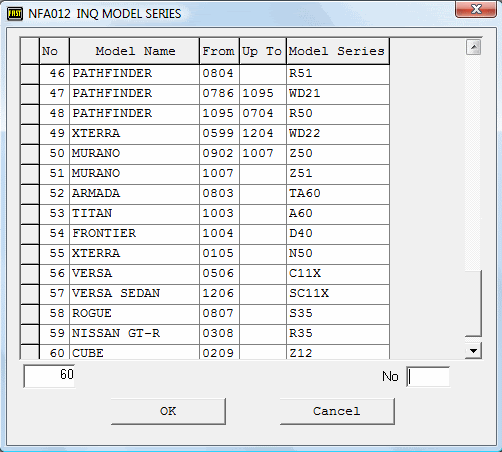Click From value 0803
This screenshot has height=452, width=502.
pos(218,193)
